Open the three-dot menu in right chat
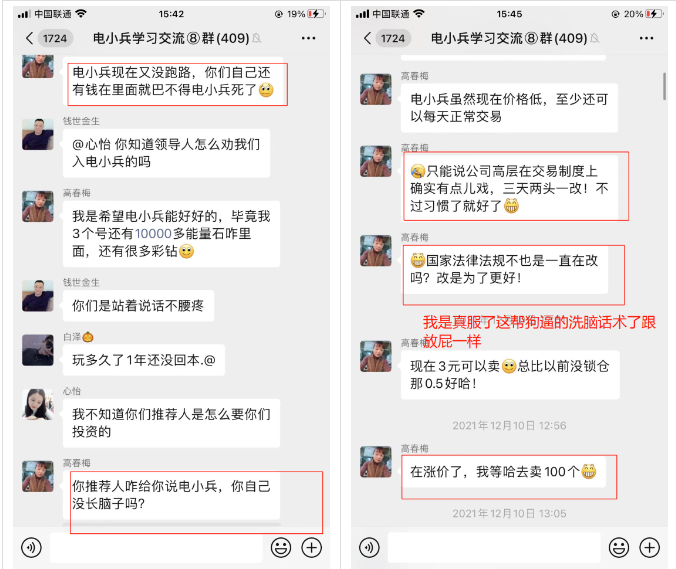Viewport: 676px width, 569px height. [x=646, y=38]
